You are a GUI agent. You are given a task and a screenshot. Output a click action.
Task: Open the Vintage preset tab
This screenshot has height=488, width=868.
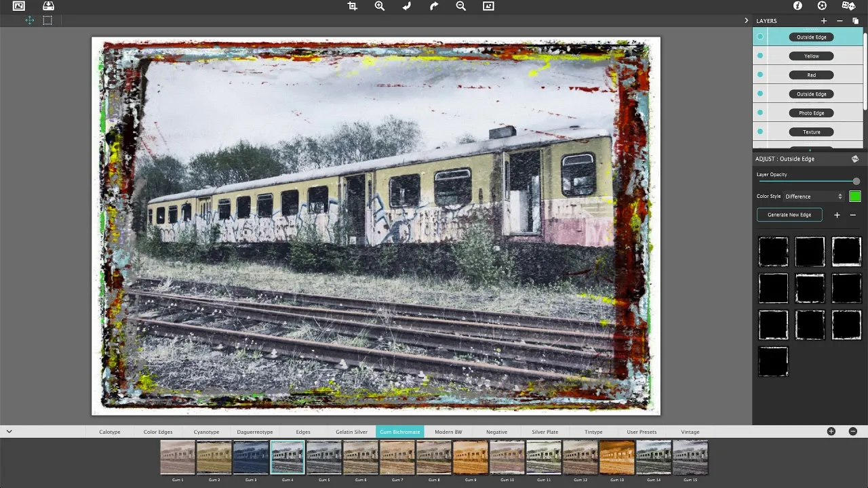690,432
